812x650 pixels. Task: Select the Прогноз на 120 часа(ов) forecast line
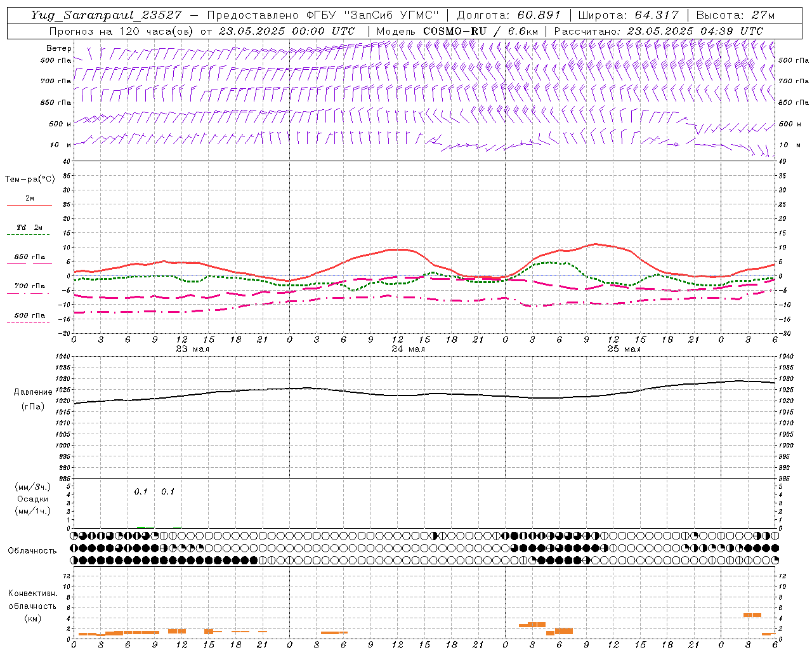point(202,31)
